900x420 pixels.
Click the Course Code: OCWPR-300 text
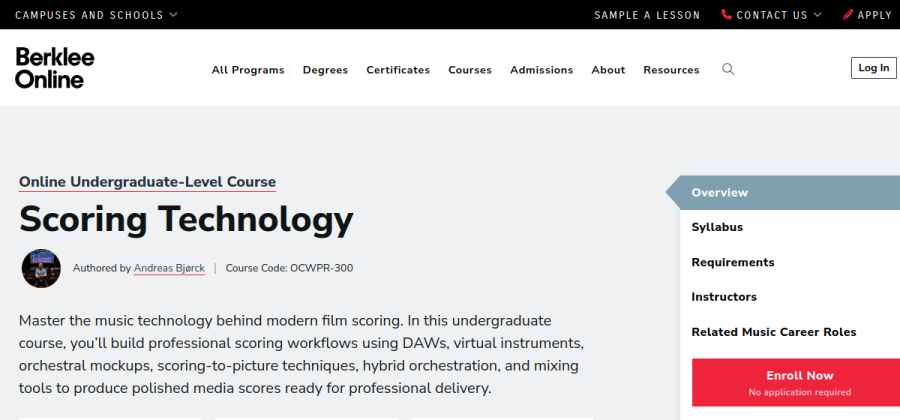coord(289,268)
